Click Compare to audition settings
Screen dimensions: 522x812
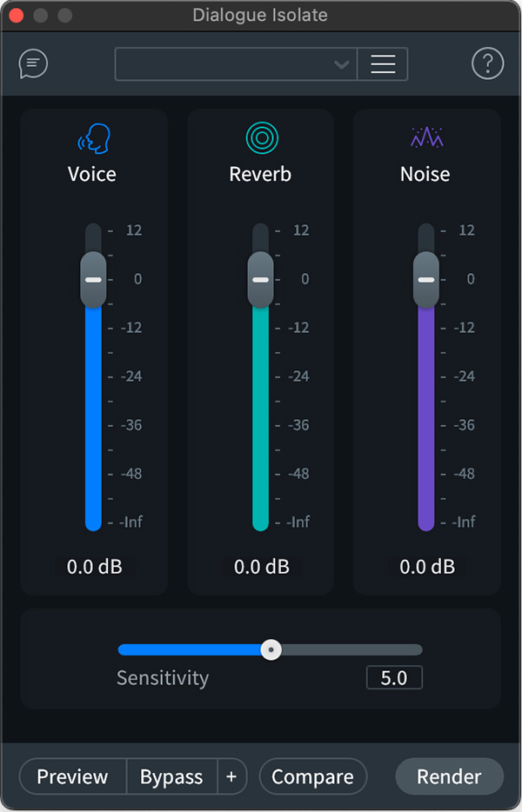click(x=313, y=776)
